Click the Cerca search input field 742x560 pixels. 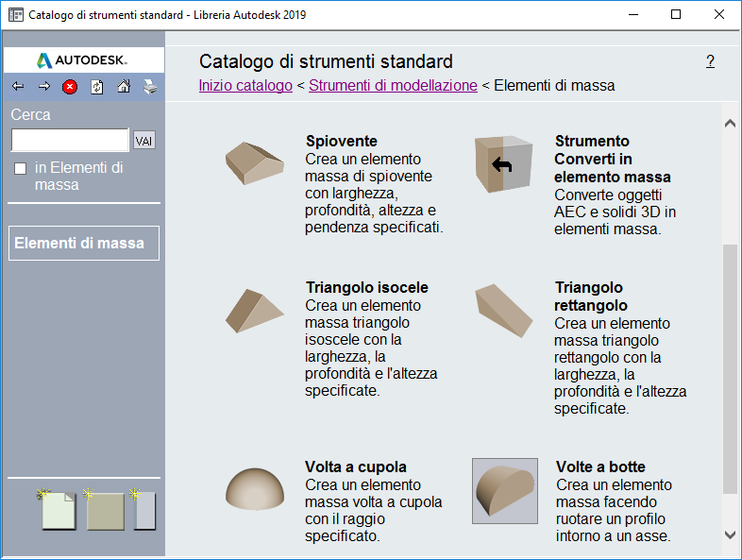click(x=70, y=140)
